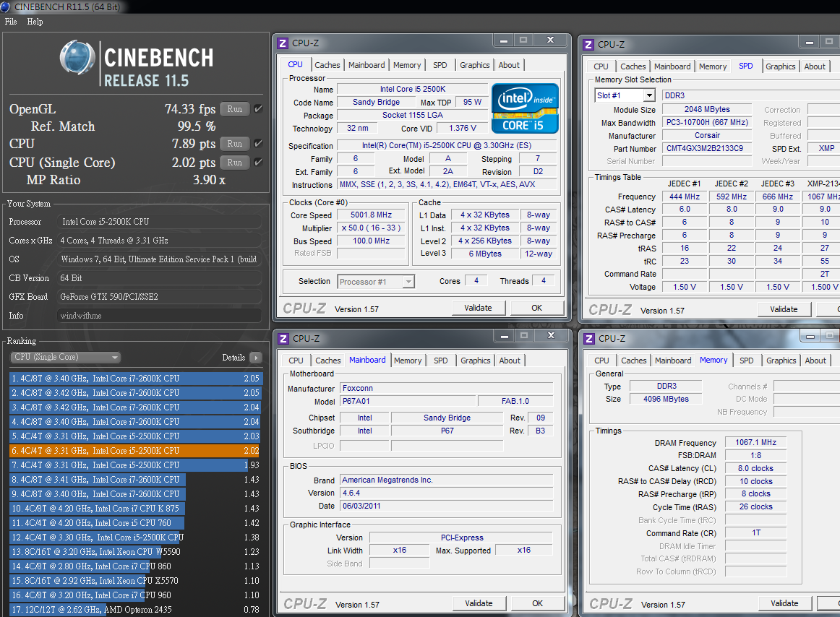Click the Command Rate value 1T

tap(755, 532)
